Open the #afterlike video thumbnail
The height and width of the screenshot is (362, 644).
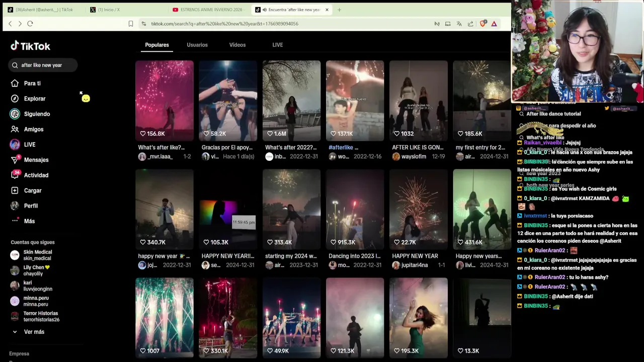click(355, 101)
